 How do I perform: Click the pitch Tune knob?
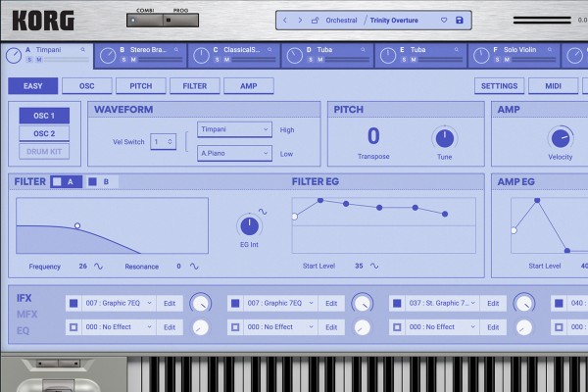click(x=445, y=138)
